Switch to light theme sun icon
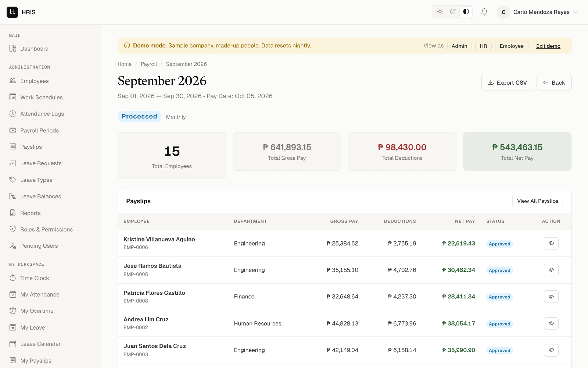 tap(440, 12)
